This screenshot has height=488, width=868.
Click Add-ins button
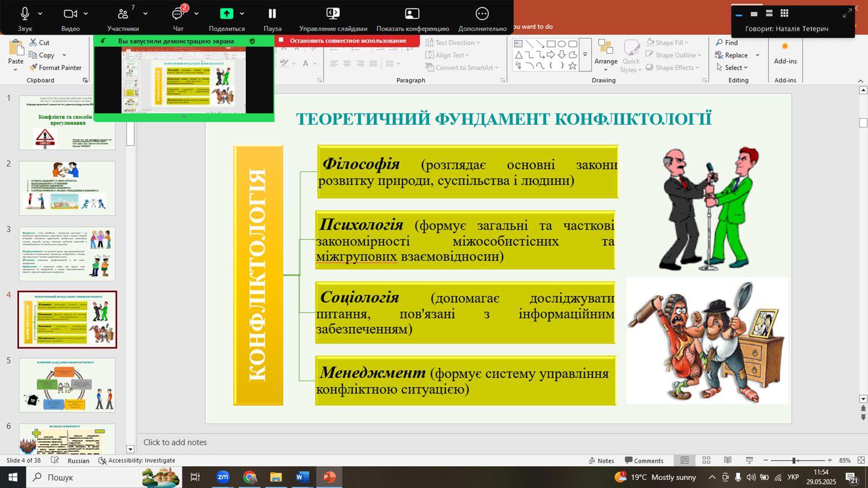pos(785,53)
